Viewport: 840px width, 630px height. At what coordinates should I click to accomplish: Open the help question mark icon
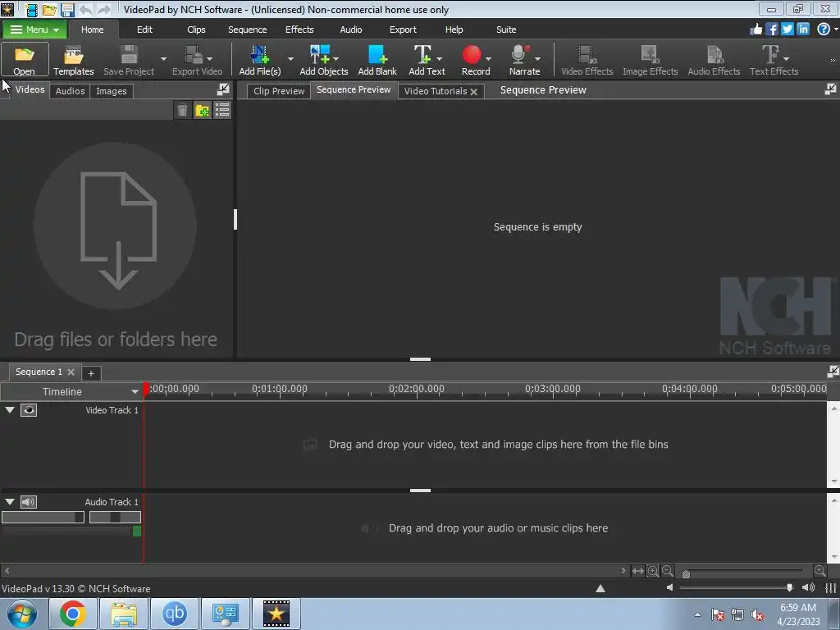pyautogui.click(x=824, y=29)
